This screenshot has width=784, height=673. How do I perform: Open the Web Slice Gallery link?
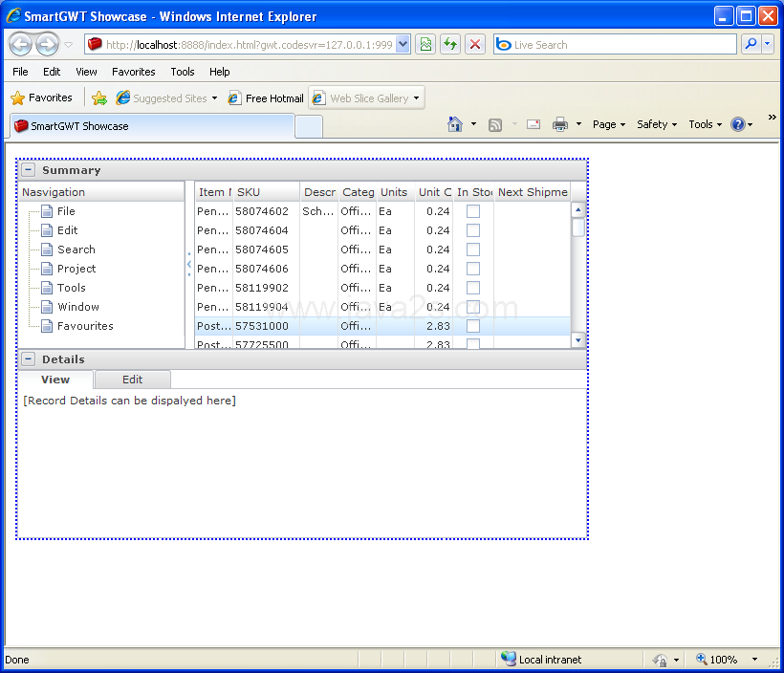click(x=366, y=98)
